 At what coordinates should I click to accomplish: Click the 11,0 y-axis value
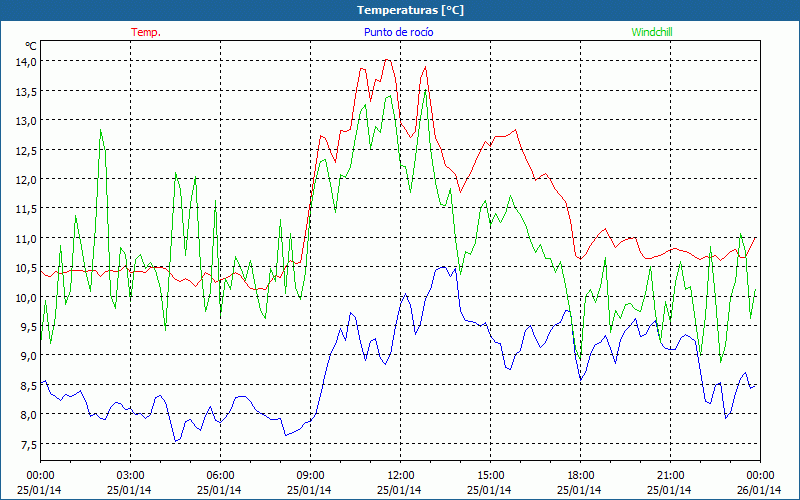[27, 238]
